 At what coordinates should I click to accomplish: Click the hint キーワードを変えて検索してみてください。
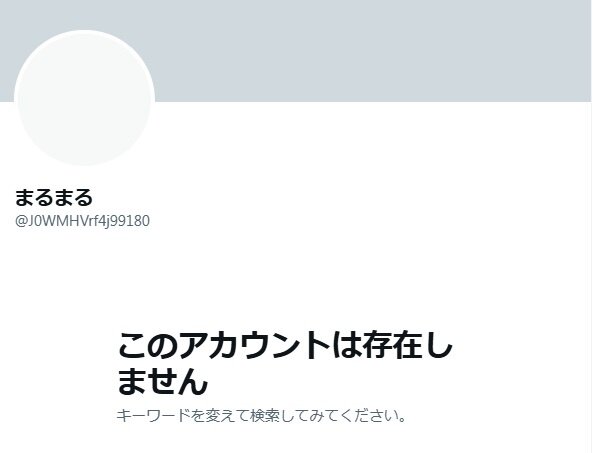tap(261, 416)
